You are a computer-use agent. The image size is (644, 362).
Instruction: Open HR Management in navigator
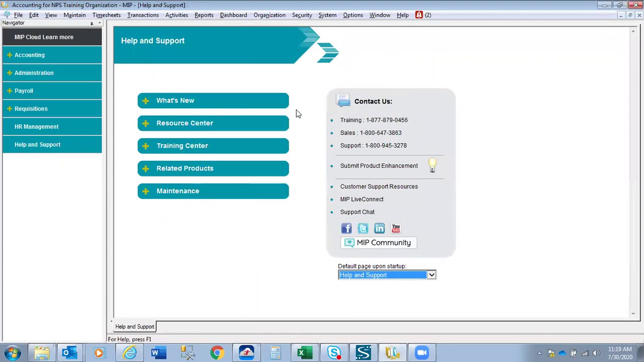(52, 127)
